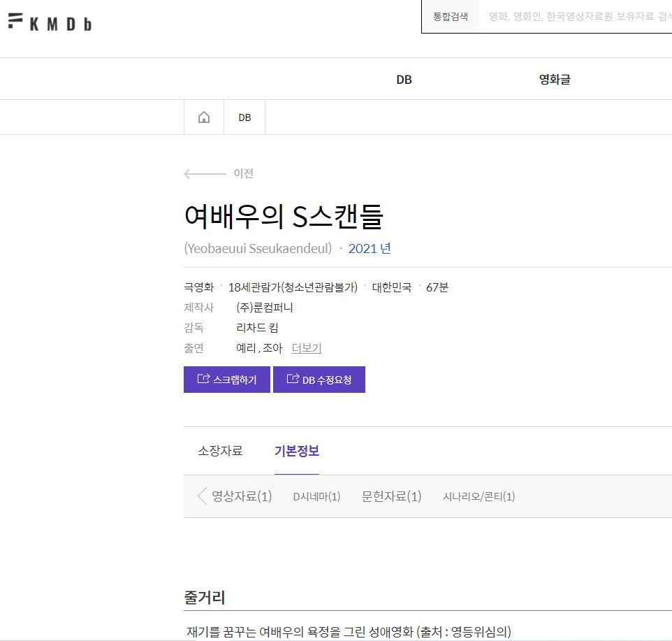Expand cast list with 더보기
The width and height of the screenshot is (672, 641).
click(307, 347)
